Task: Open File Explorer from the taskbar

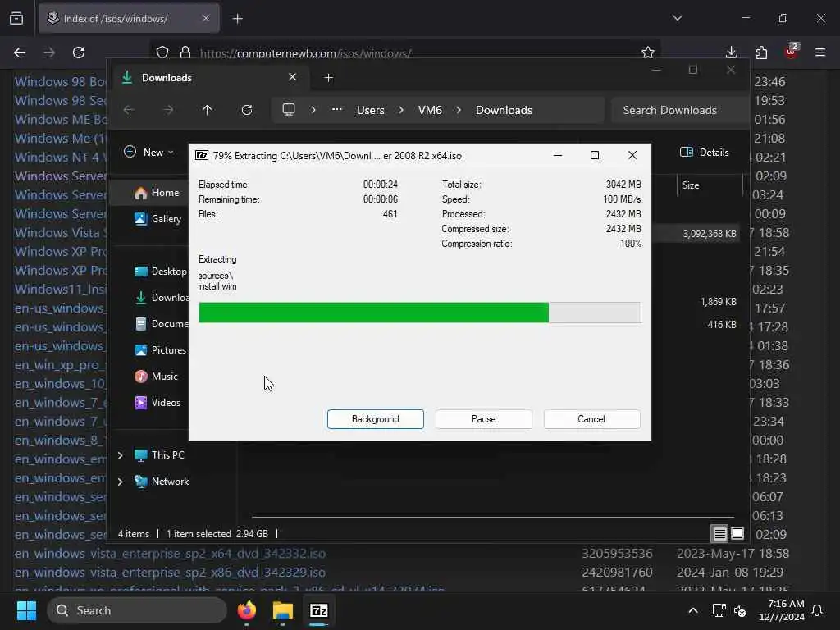Action: pos(283,610)
